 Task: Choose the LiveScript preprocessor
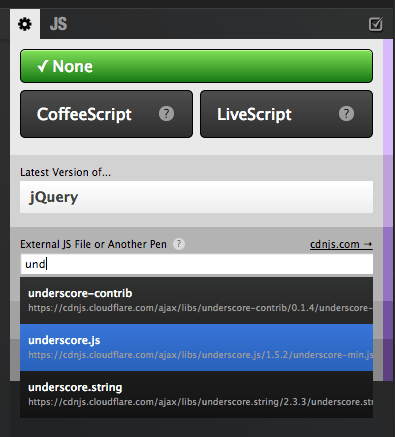[286, 114]
